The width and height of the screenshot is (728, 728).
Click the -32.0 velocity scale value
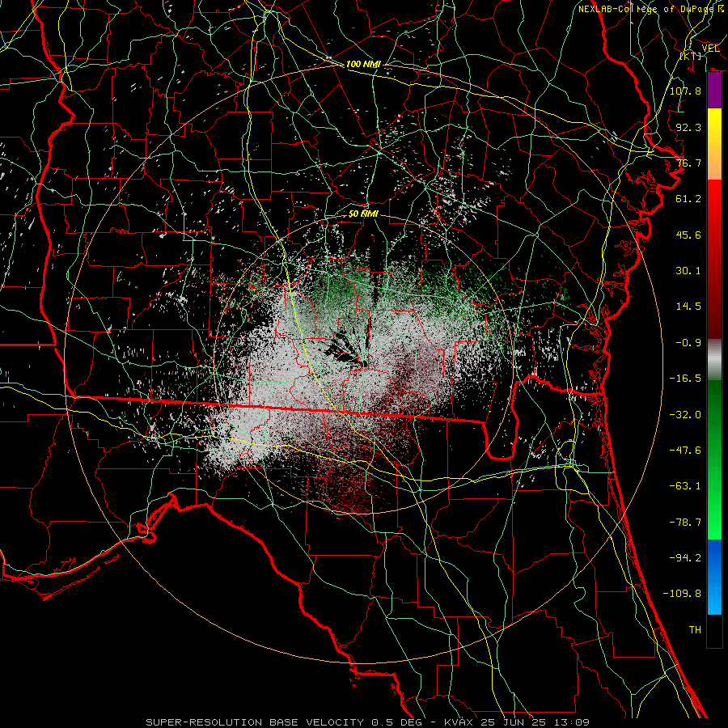point(685,415)
